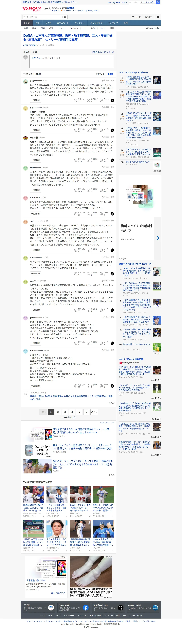Click next arrow on Adobe Acrobat ad
182x644 pixels.
point(158,238)
